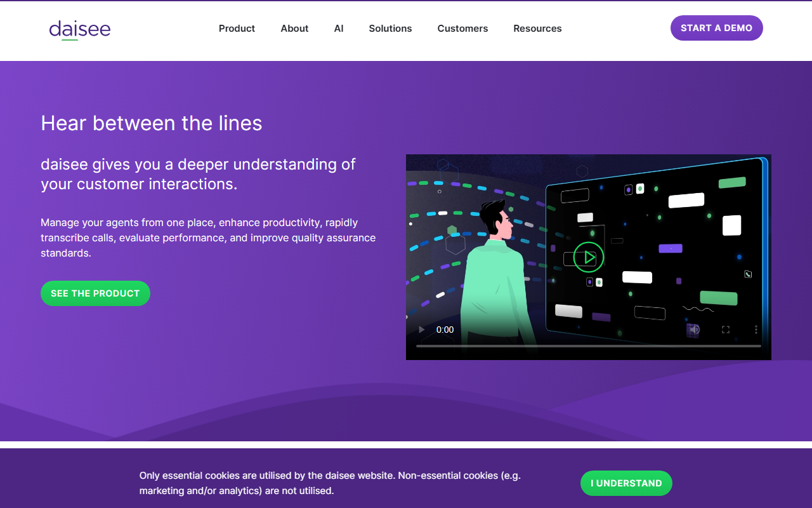Open the Customers menu
The image size is (812, 508).
coord(462,29)
